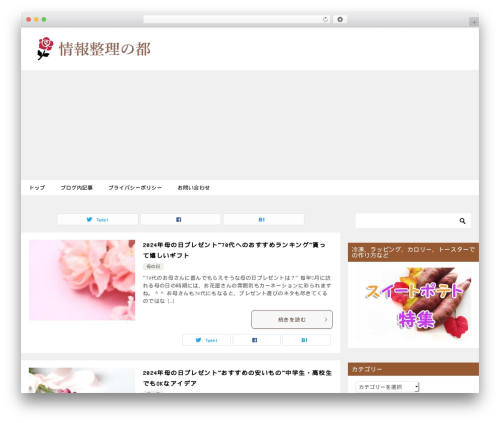Click B! icon under first article
500x423 pixels.
tap(304, 340)
